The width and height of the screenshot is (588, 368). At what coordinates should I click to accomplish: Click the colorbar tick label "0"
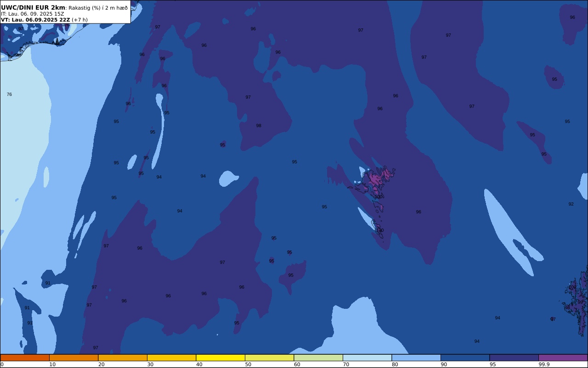point(2,364)
